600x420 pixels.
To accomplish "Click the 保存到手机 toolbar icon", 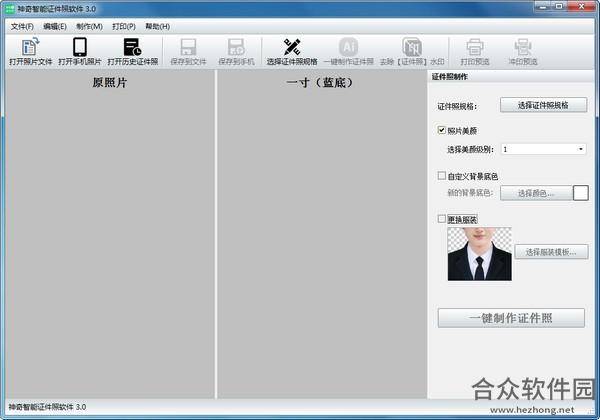I will pos(236,52).
